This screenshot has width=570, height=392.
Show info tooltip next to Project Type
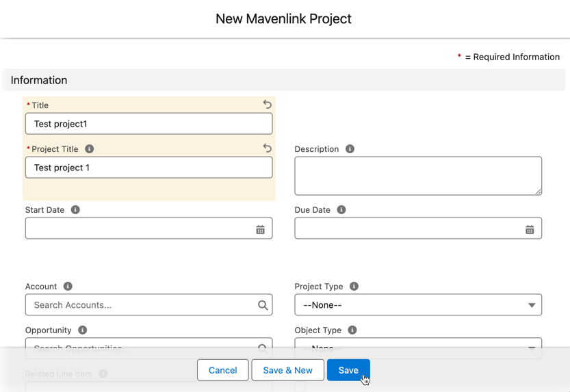point(354,286)
